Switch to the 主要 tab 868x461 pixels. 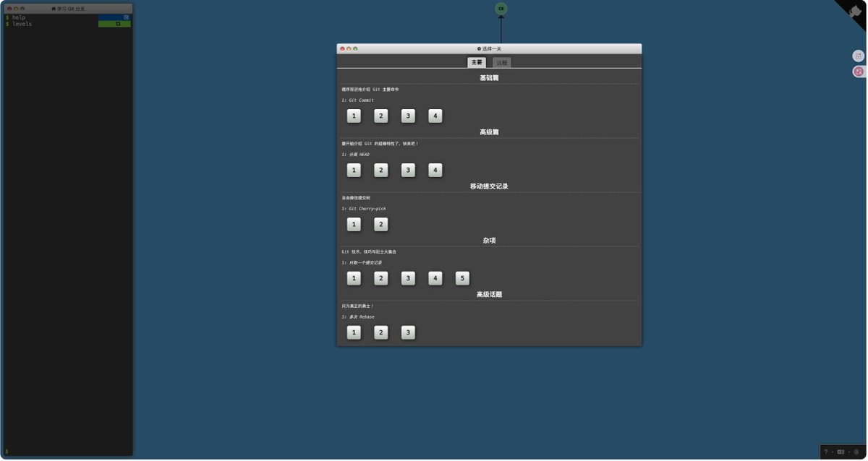[x=477, y=62]
